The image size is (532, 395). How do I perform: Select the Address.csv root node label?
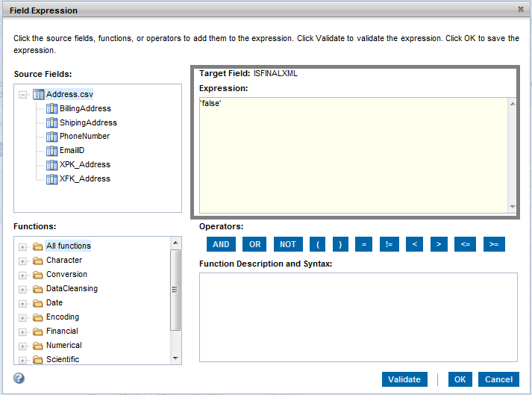69,94
